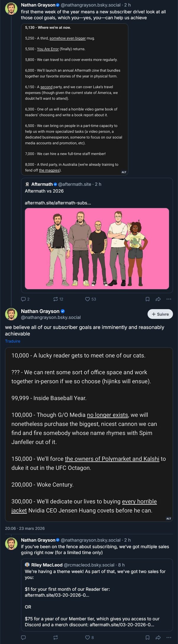178x644 pixels.
Task: Click the Traduire translate link
Action: coord(13,341)
